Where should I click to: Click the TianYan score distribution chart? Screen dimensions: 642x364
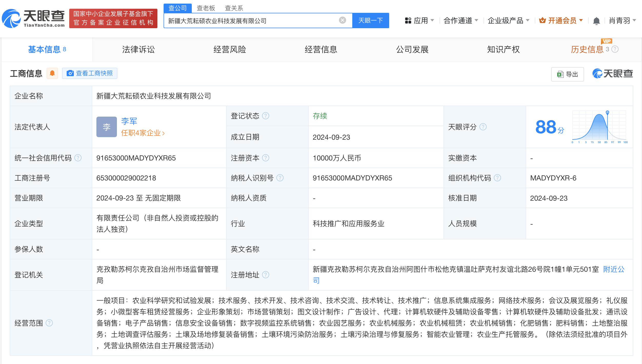(x=599, y=127)
